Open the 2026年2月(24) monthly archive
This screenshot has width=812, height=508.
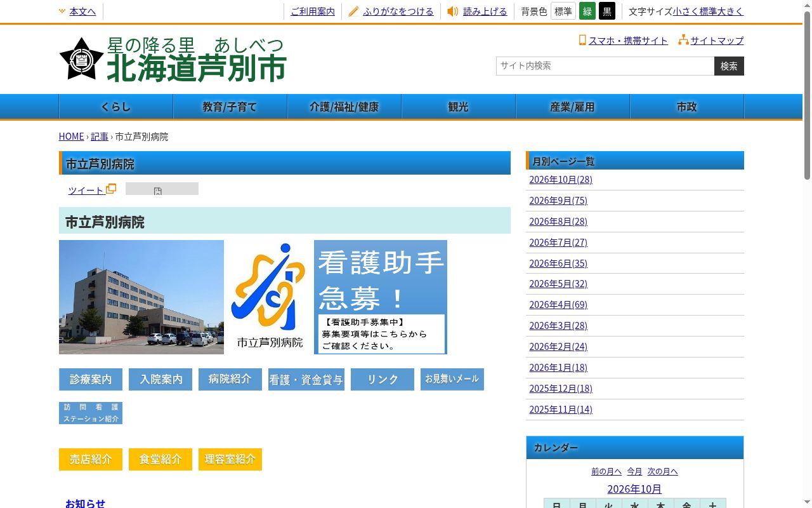[x=558, y=347]
